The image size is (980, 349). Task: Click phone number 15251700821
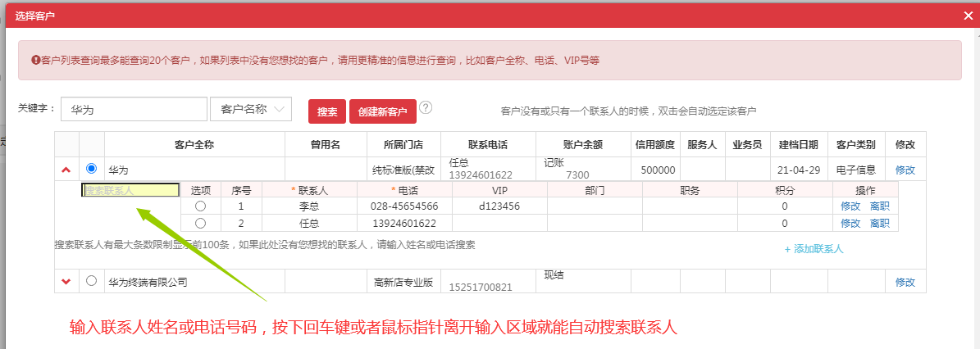click(481, 288)
